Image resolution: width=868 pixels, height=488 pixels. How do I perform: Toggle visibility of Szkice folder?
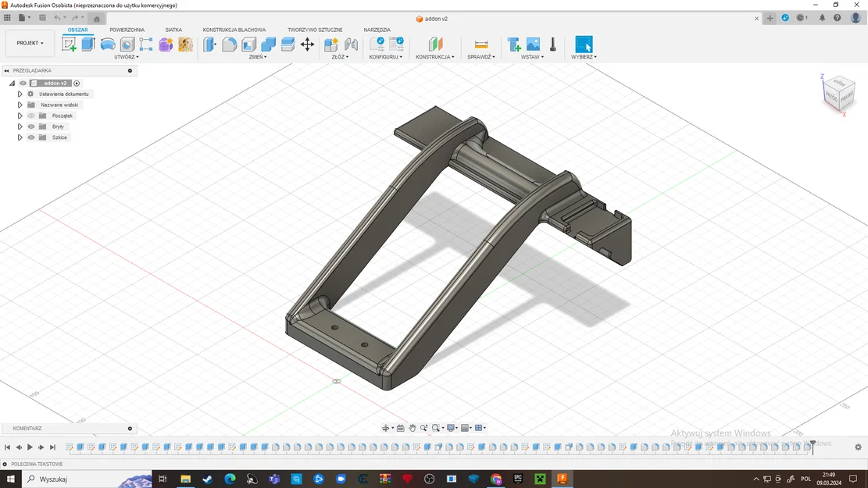pos(31,137)
